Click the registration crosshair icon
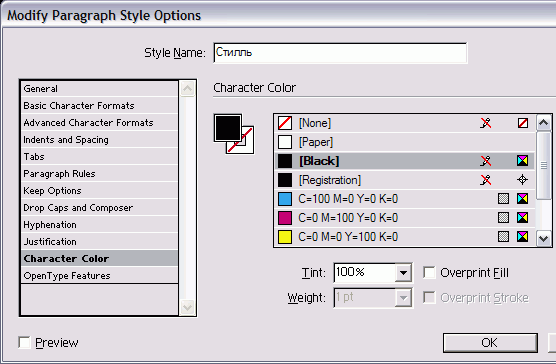Image resolution: width=556 pixels, height=364 pixels. pyautogui.click(x=522, y=180)
